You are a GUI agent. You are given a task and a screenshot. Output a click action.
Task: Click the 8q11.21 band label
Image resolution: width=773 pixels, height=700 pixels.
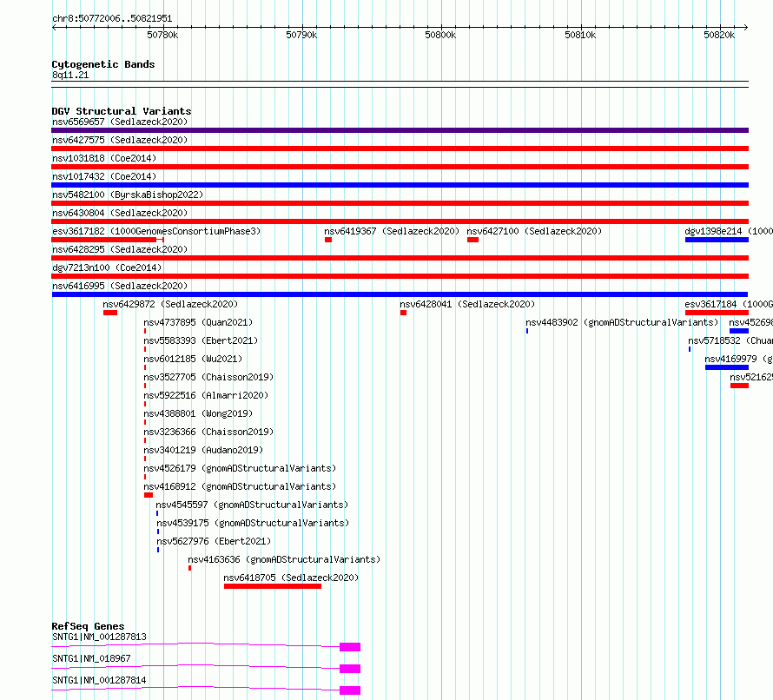click(x=70, y=75)
